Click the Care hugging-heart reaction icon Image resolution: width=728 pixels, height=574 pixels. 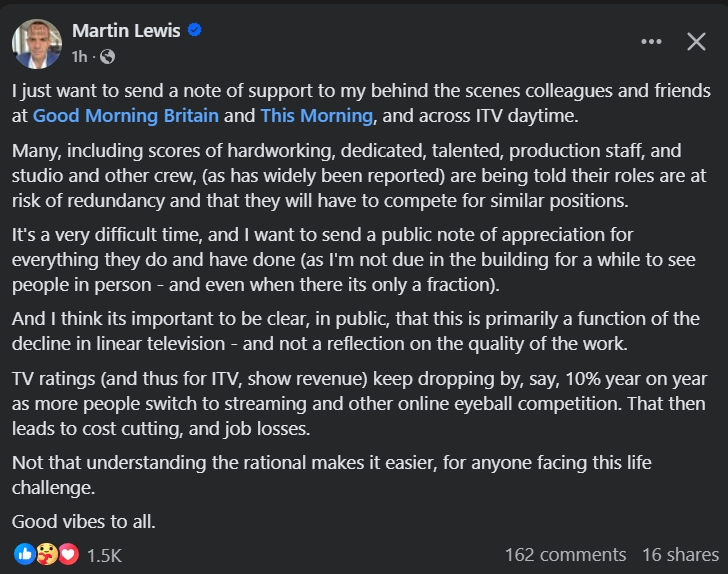tap(46, 554)
